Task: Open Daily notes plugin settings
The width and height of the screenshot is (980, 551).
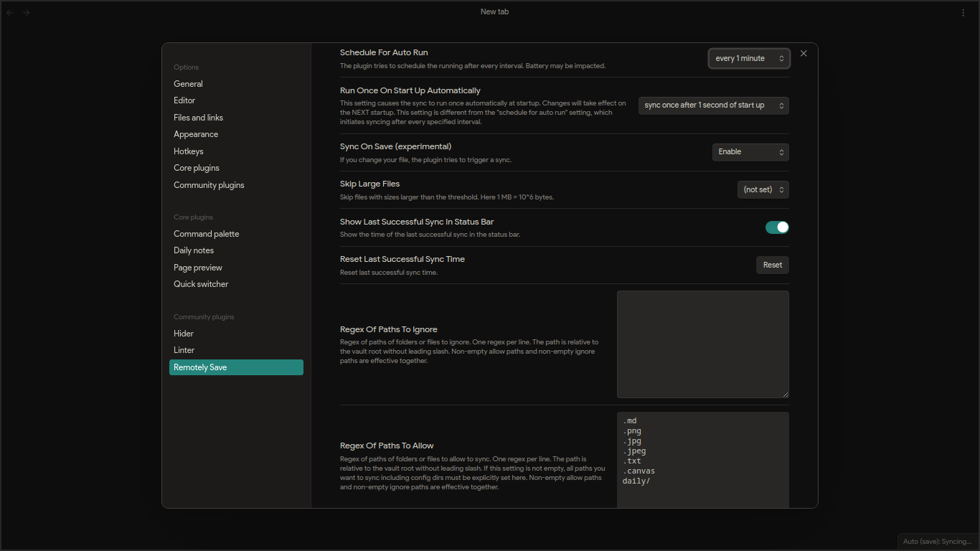Action: coord(236,250)
